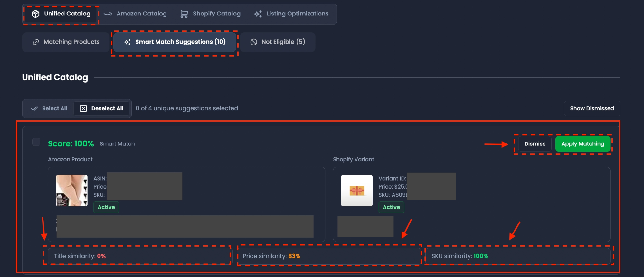Click the Amazon product Active status badge
This screenshot has width=644, height=277.
click(x=106, y=207)
